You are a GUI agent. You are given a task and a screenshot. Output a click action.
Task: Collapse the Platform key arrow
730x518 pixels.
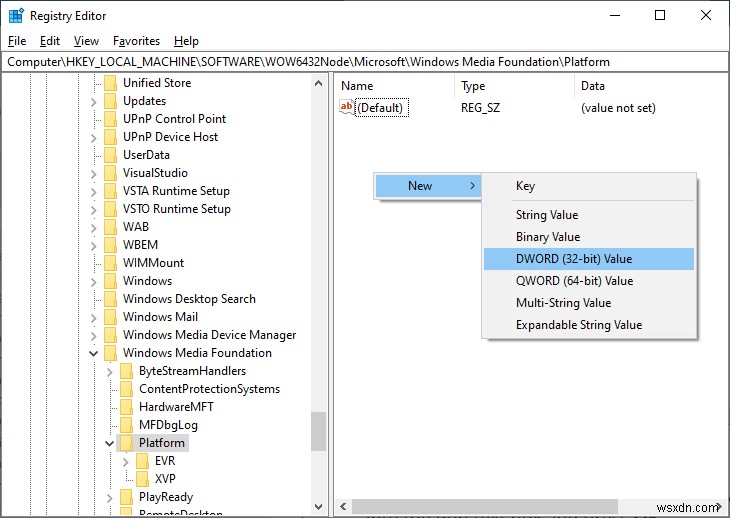pyautogui.click(x=110, y=443)
